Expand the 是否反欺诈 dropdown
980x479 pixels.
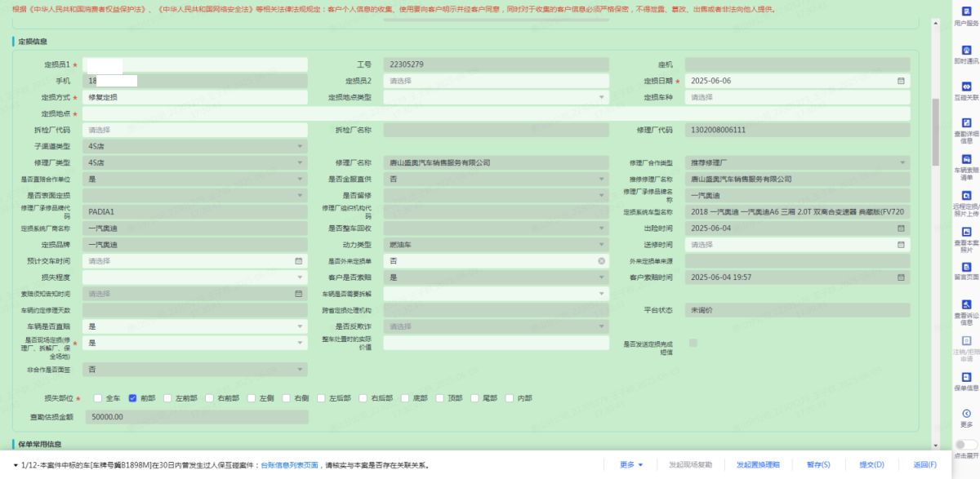pos(496,326)
